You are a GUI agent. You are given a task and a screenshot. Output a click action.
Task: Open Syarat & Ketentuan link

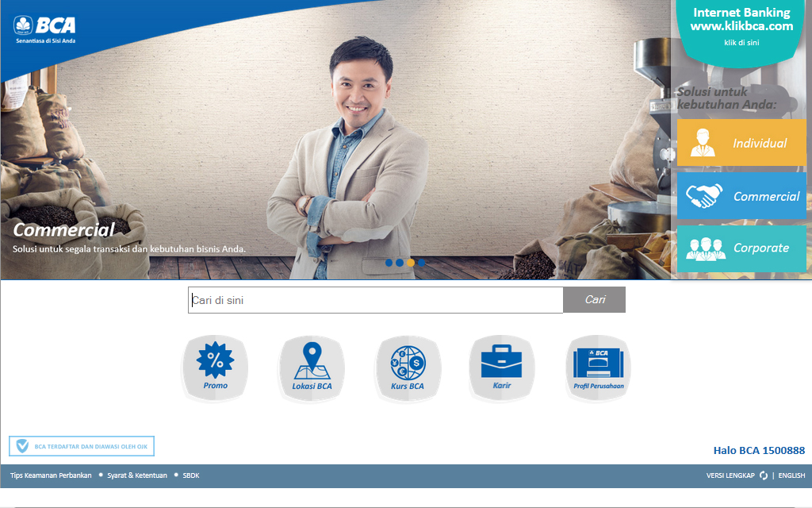[137, 475]
